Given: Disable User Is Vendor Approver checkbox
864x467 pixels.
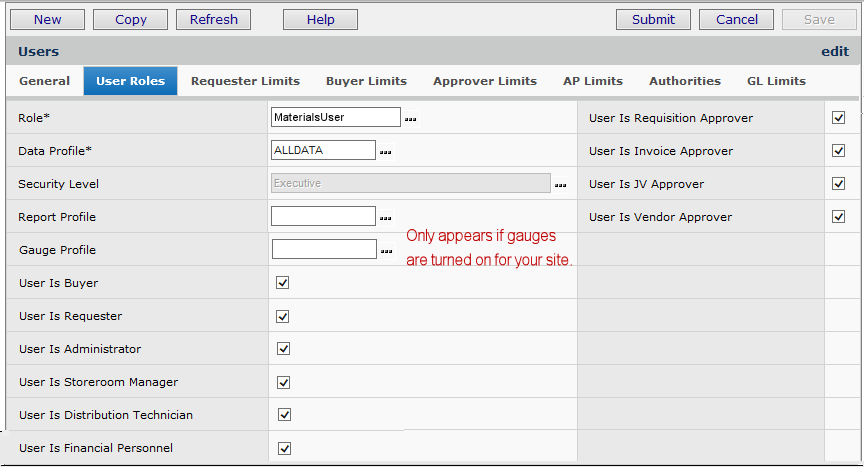Looking at the screenshot, I should tap(838, 217).
